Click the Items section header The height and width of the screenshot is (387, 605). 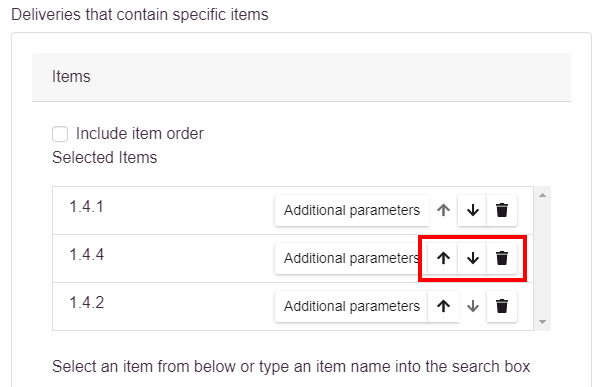(x=301, y=77)
